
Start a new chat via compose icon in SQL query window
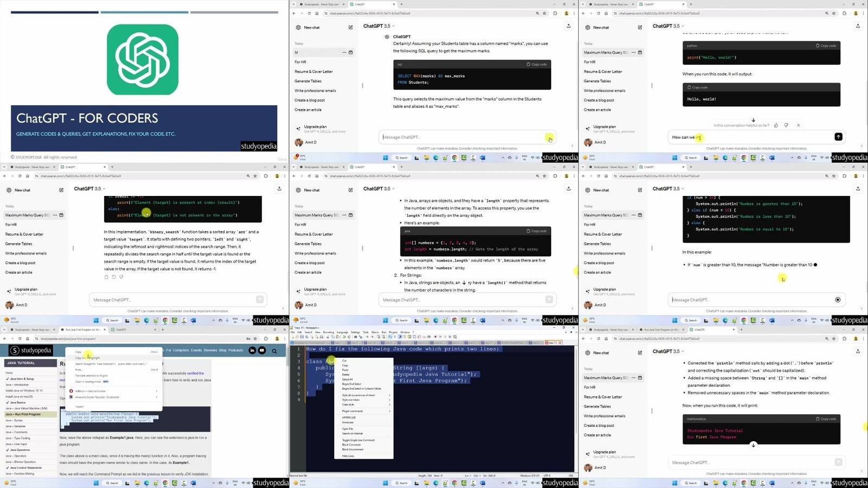point(350,27)
